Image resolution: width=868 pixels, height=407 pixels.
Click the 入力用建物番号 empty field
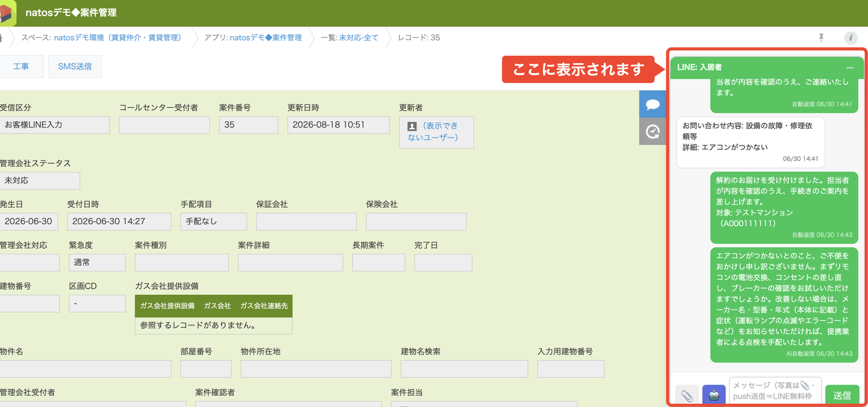[x=570, y=369]
